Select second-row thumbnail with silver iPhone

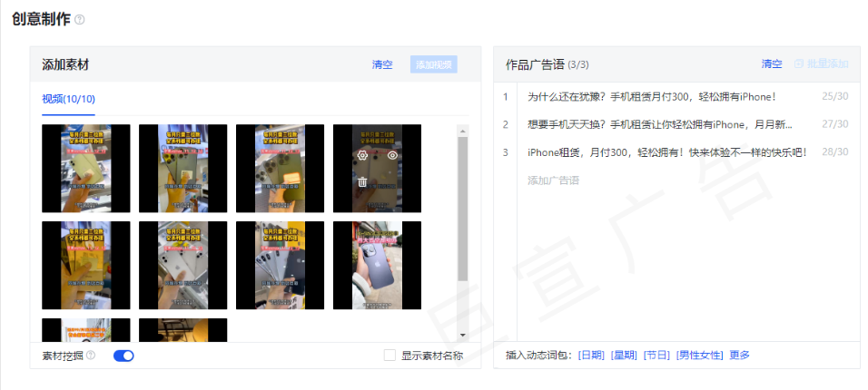coord(182,266)
